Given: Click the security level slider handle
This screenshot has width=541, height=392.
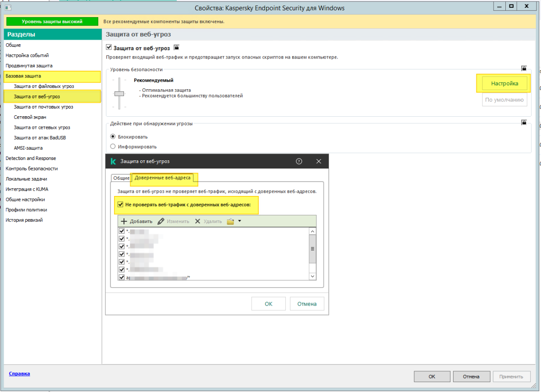Looking at the screenshot, I should click(119, 94).
